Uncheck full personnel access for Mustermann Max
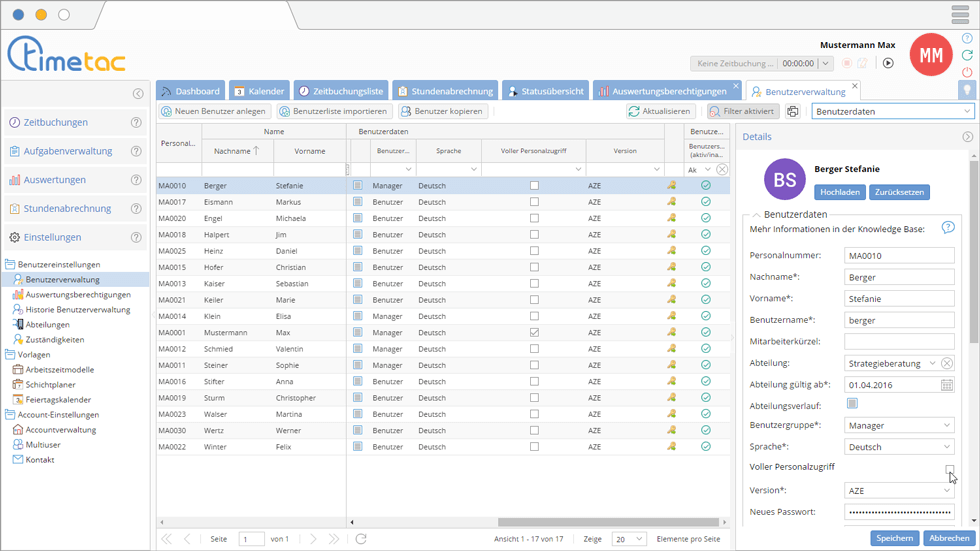 [534, 333]
